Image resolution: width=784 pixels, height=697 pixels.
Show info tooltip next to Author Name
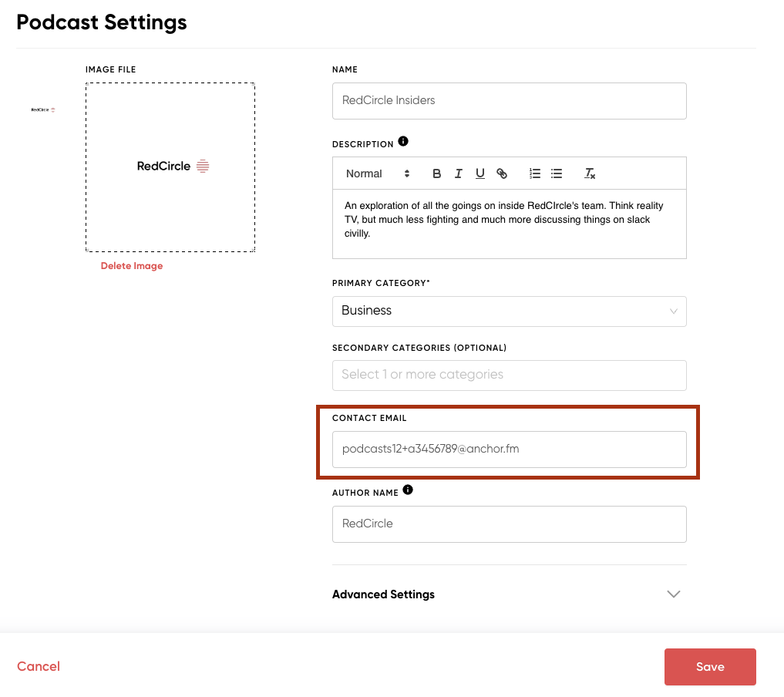click(408, 490)
